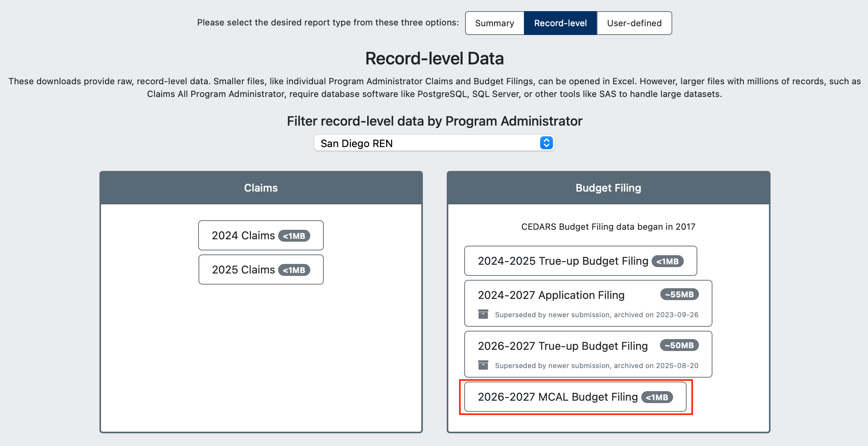Download 2024-2025 True-up Budget Filing
The width and height of the screenshot is (868, 446).
click(x=562, y=261)
